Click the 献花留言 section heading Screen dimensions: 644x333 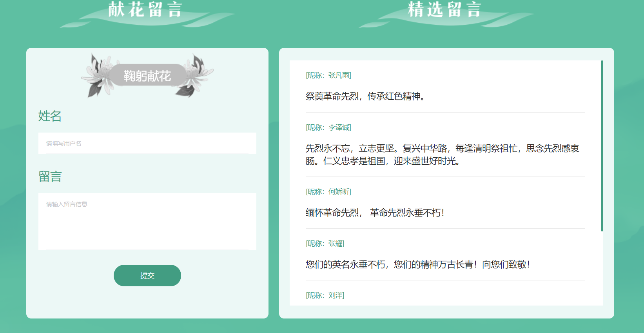point(145,9)
